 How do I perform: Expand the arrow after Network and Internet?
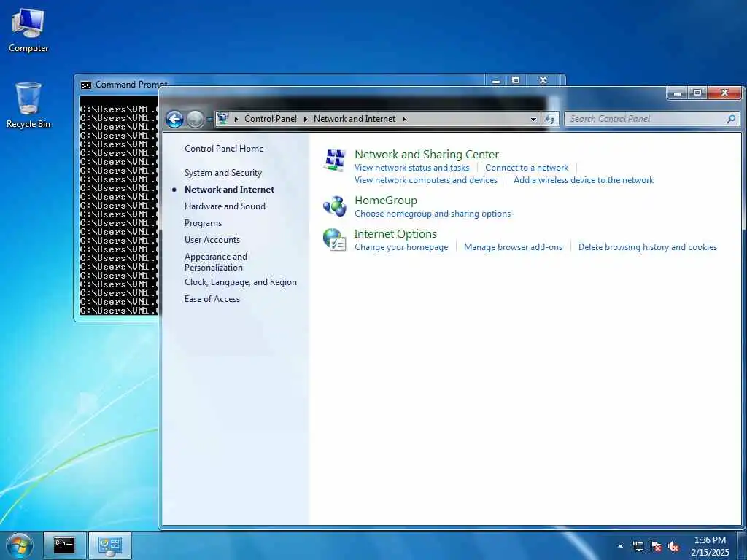click(x=404, y=119)
